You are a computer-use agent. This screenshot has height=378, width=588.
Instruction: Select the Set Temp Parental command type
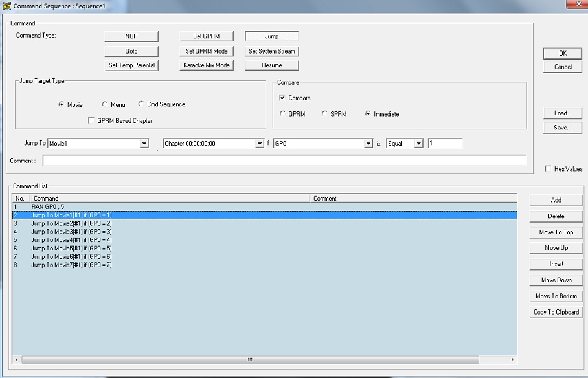[131, 65]
